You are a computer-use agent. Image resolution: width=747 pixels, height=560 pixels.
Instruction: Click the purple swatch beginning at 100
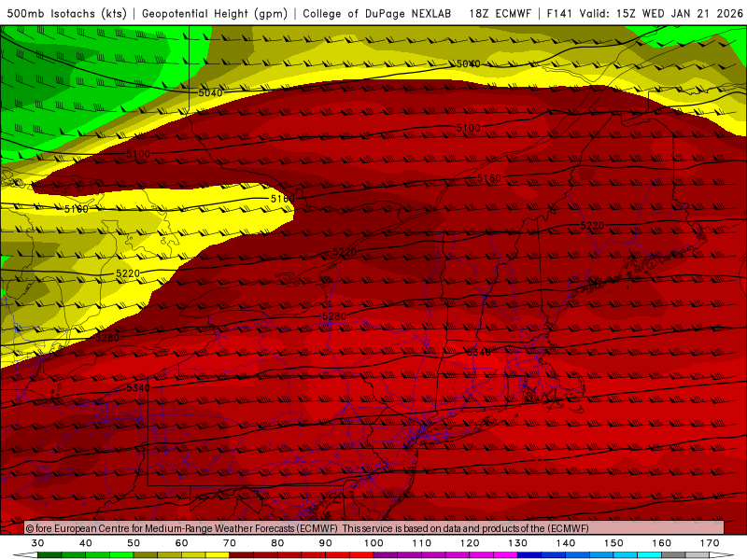coord(386,555)
